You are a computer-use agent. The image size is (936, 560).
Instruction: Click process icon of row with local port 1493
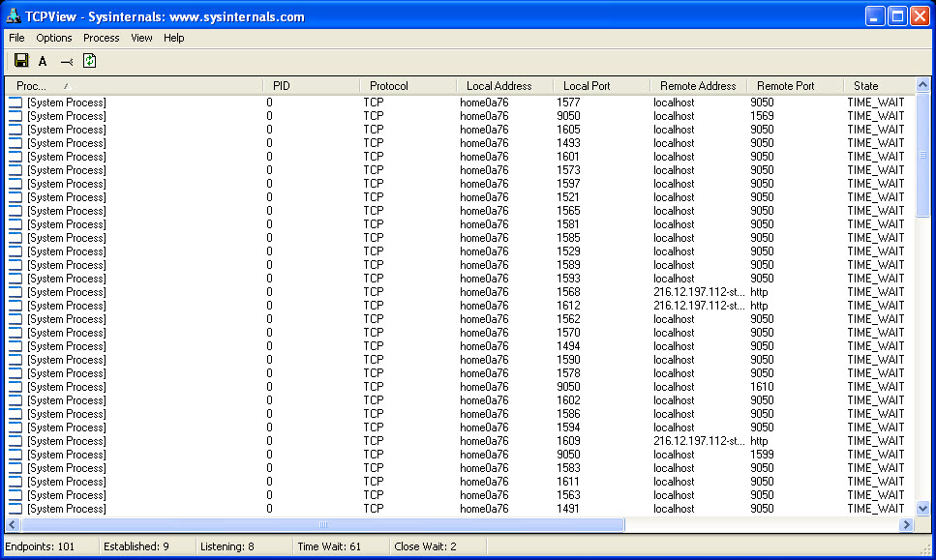(15, 143)
